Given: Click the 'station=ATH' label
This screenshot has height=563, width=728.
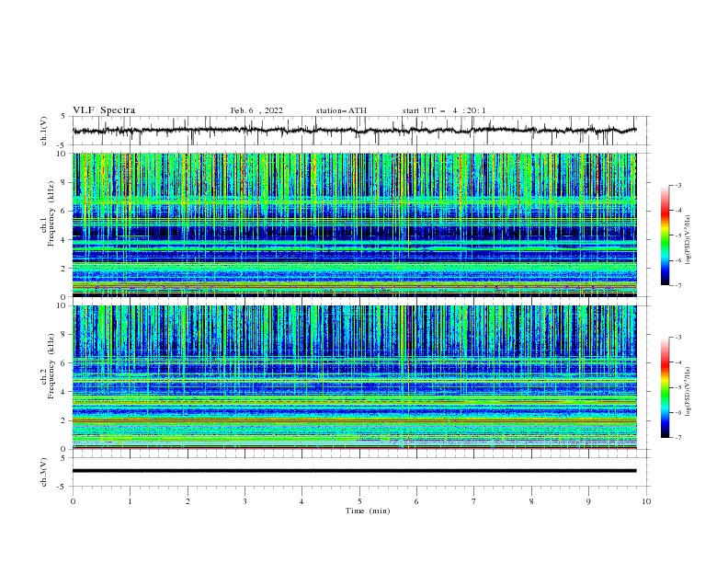Looking at the screenshot, I should point(341,110).
